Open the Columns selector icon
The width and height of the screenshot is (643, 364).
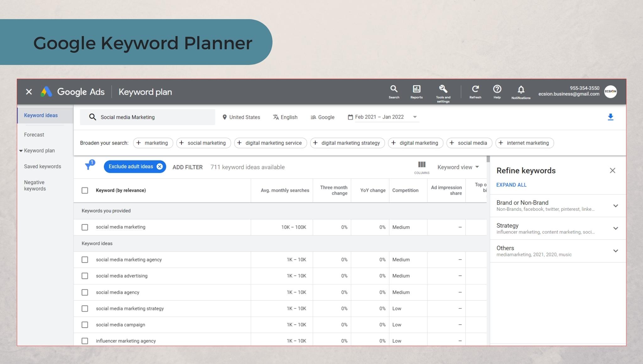422,168
